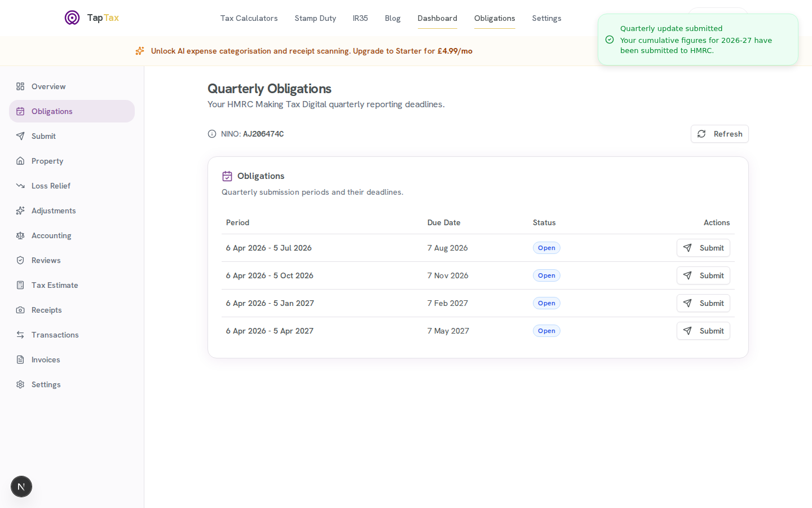The height and width of the screenshot is (508, 812).
Task: Click Open status badge for 7 Aug 2026
Action: click(x=546, y=248)
